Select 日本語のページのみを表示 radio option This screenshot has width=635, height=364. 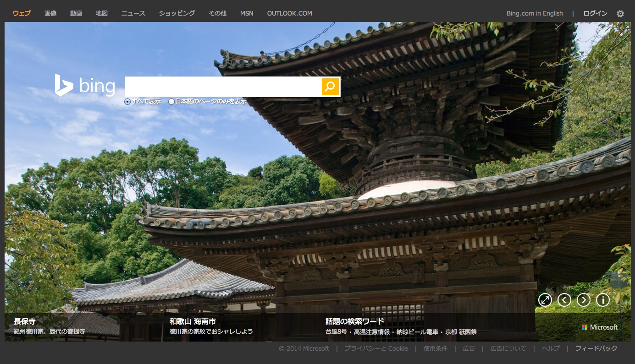point(171,102)
